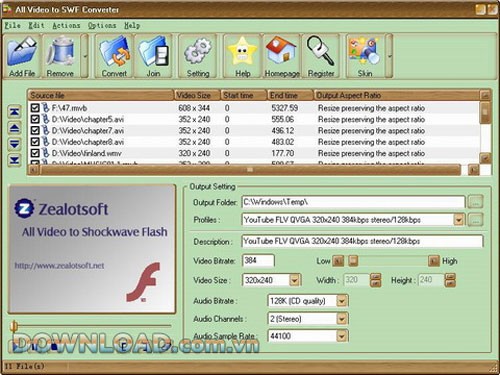This screenshot has height=375, width=500.
Task: Open Setting with the gears icon
Action: (198, 56)
